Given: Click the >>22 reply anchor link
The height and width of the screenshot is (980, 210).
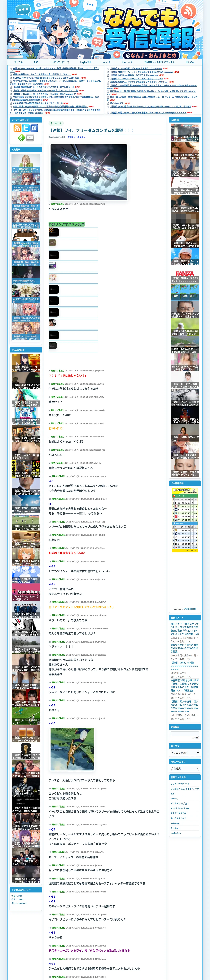Looking at the screenshot, I should pyautogui.click(x=52, y=687).
